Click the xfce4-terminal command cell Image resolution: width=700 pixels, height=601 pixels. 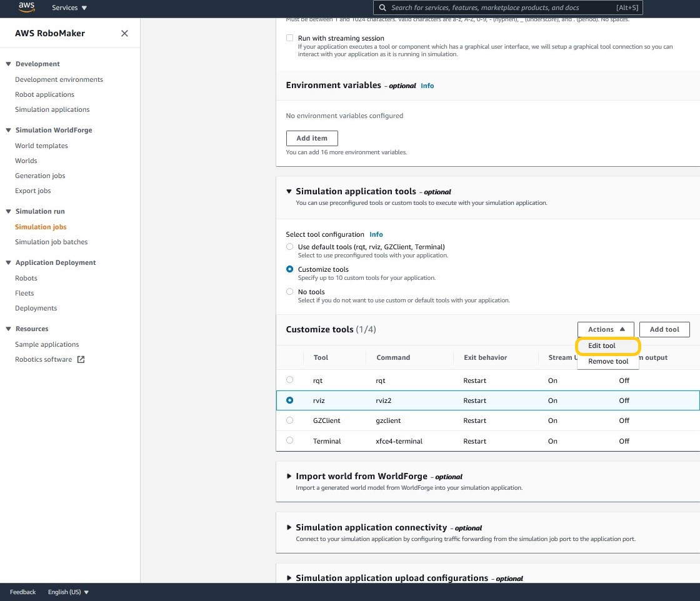pos(399,441)
